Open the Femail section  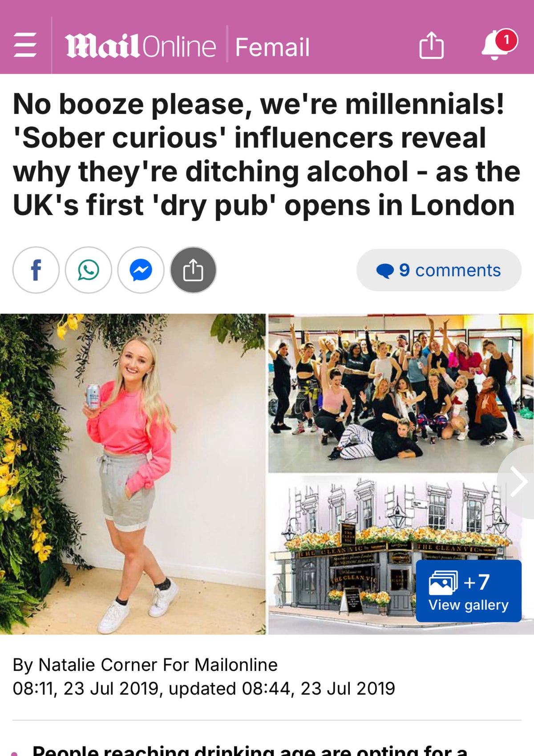point(272,47)
